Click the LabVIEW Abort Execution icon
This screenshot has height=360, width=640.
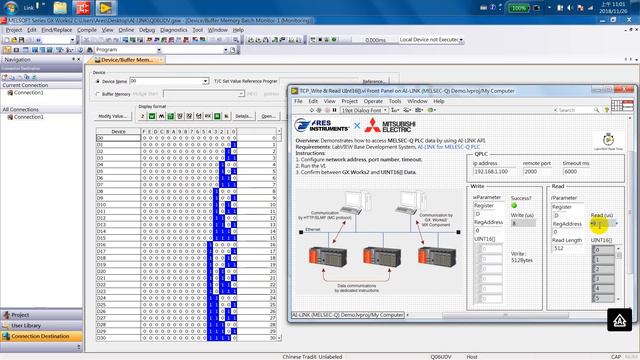tap(327, 110)
